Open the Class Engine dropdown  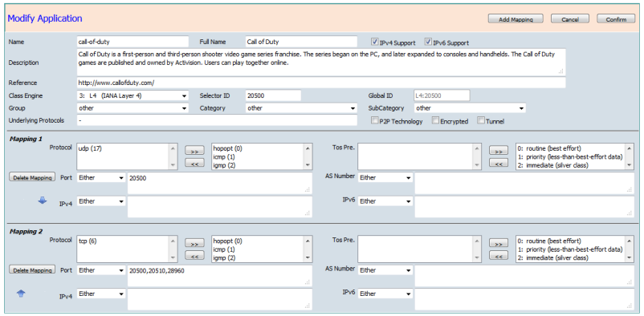[132, 96]
